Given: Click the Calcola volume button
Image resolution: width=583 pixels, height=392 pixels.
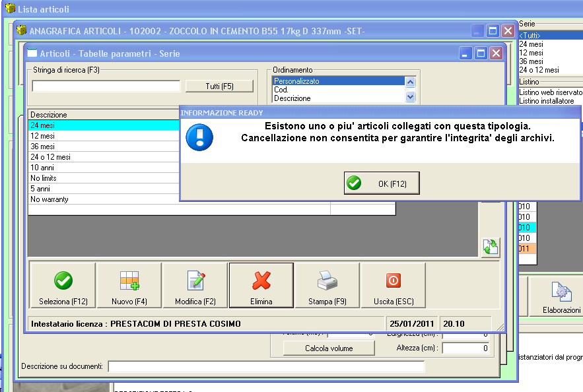Looking at the screenshot, I should [x=329, y=348].
